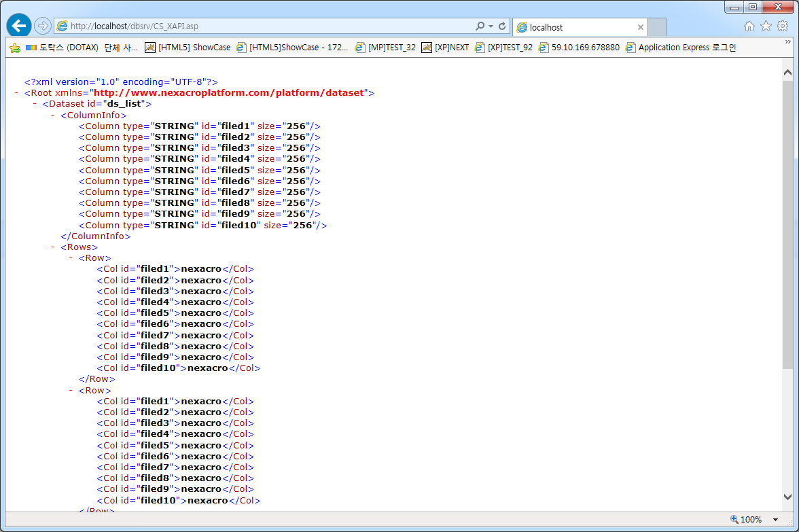Viewport: 799px width, 532px height.
Task: Go to Home page icon
Action: pyautogui.click(x=749, y=26)
